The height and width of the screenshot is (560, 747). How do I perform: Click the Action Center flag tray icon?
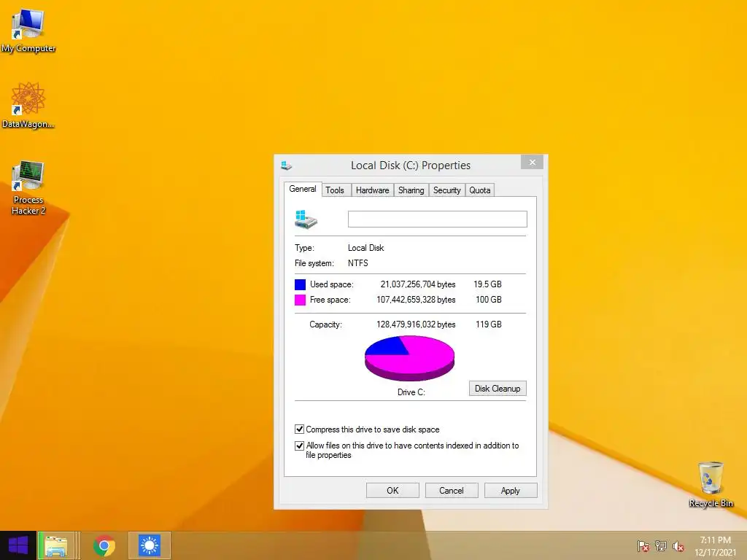[x=643, y=545]
